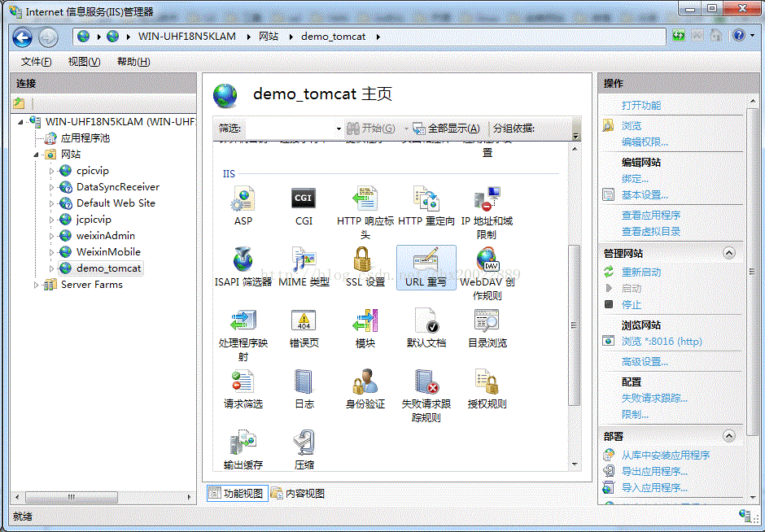Screen dimensions: 765x532
Task: Click 查看应用程序 link
Action: [651, 215]
